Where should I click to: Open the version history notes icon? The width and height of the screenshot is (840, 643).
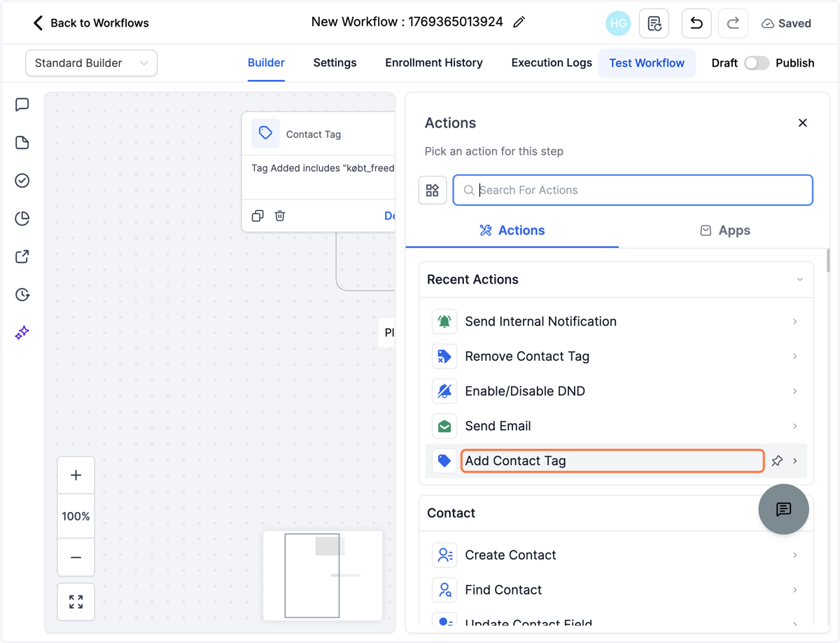[654, 23]
